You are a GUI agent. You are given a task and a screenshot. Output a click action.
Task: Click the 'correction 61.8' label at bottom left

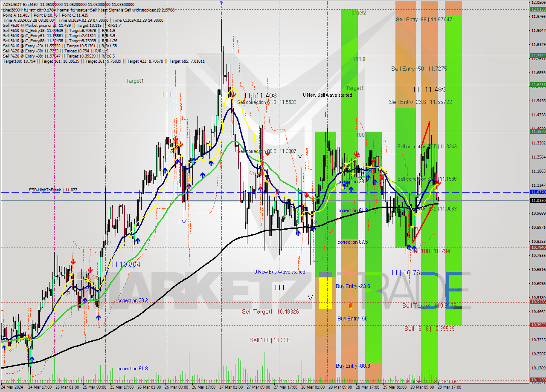tap(133, 369)
